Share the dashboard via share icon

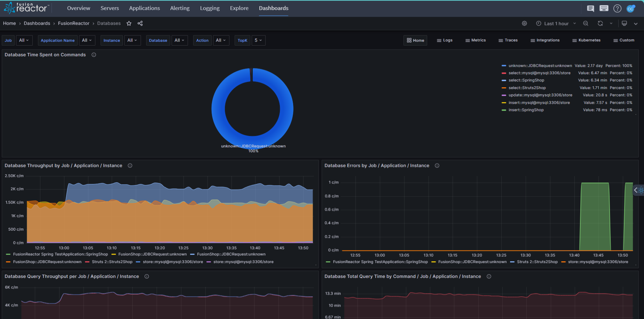[x=140, y=23]
